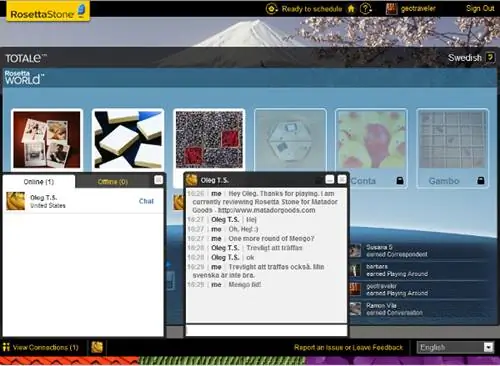The height and width of the screenshot is (366, 500).
Task: Open the Ready to schedule icon
Action: click(271, 9)
